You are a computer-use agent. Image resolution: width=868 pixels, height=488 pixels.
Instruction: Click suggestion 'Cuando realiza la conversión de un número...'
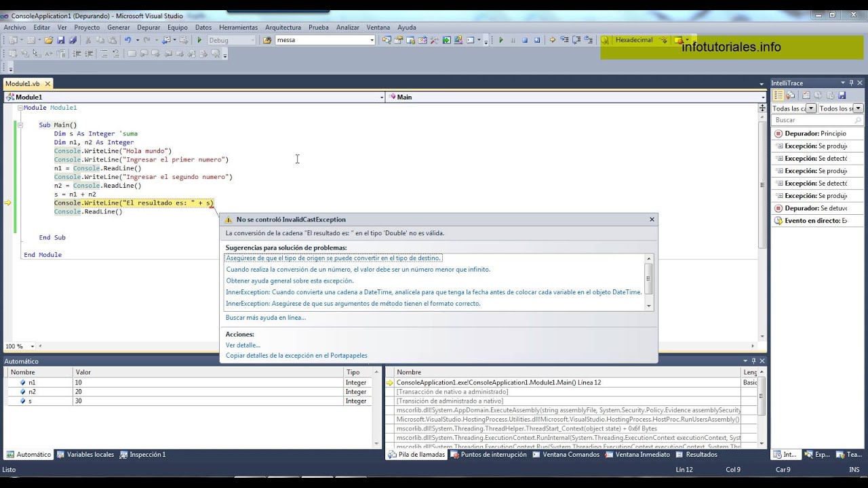coord(358,269)
